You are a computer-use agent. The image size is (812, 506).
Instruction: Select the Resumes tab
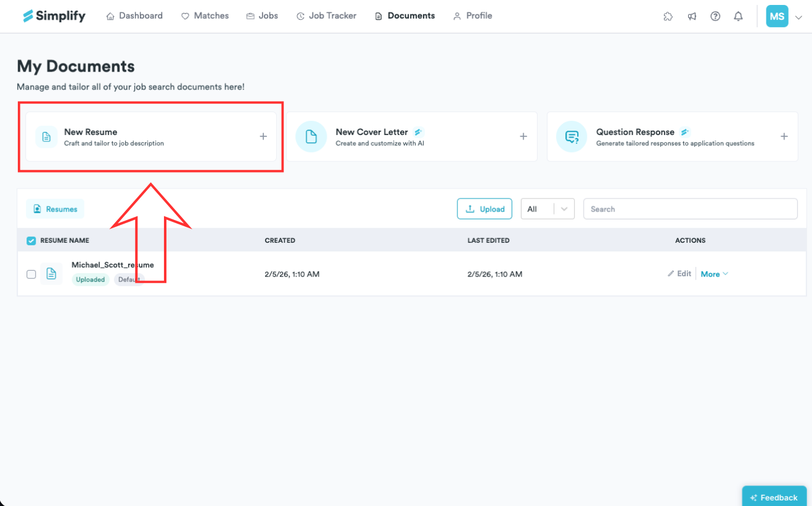pos(55,209)
